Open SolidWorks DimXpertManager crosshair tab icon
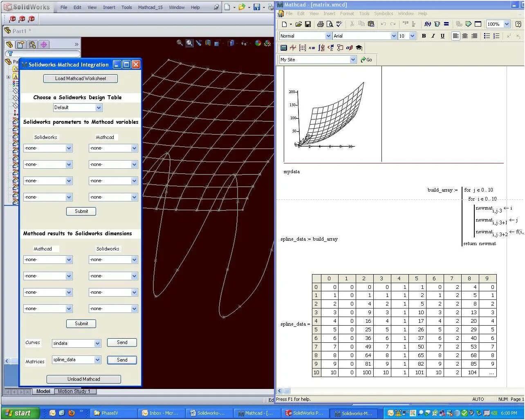The height and width of the screenshot is (420, 525). point(44,44)
